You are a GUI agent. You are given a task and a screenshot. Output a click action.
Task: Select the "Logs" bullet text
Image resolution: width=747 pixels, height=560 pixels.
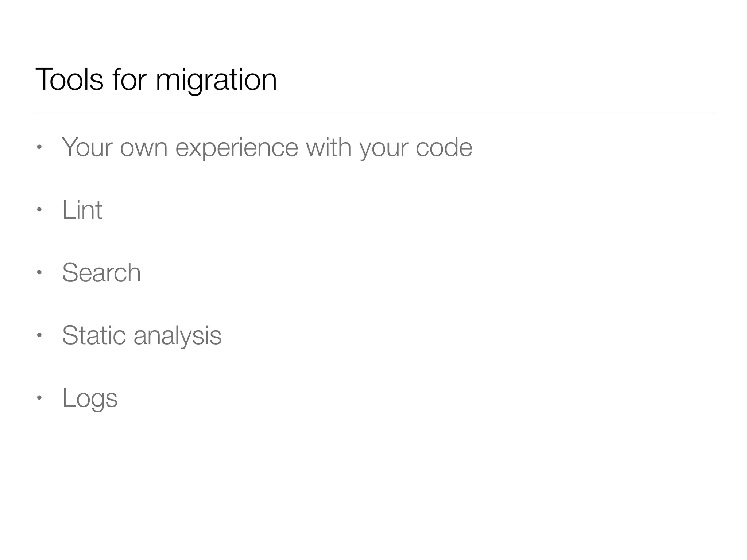click(x=90, y=398)
